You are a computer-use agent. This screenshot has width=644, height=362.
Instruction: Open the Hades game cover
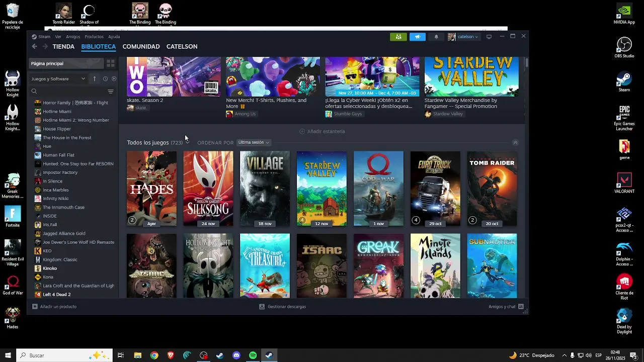151,189
